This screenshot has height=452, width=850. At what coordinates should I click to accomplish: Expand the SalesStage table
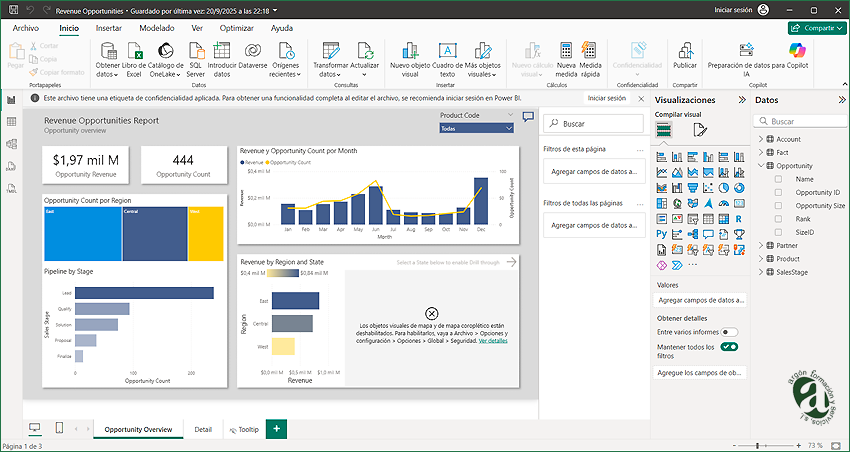(x=761, y=272)
